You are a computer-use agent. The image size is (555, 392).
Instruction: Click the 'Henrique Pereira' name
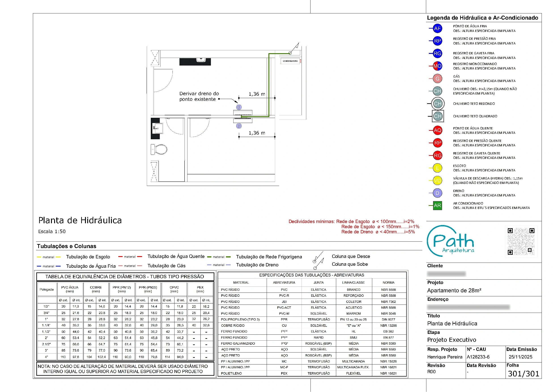(445, 357)
